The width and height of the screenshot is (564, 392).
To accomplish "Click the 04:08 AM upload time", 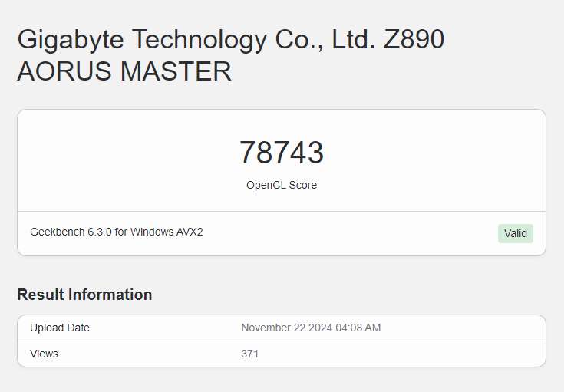I will [359, 328].
